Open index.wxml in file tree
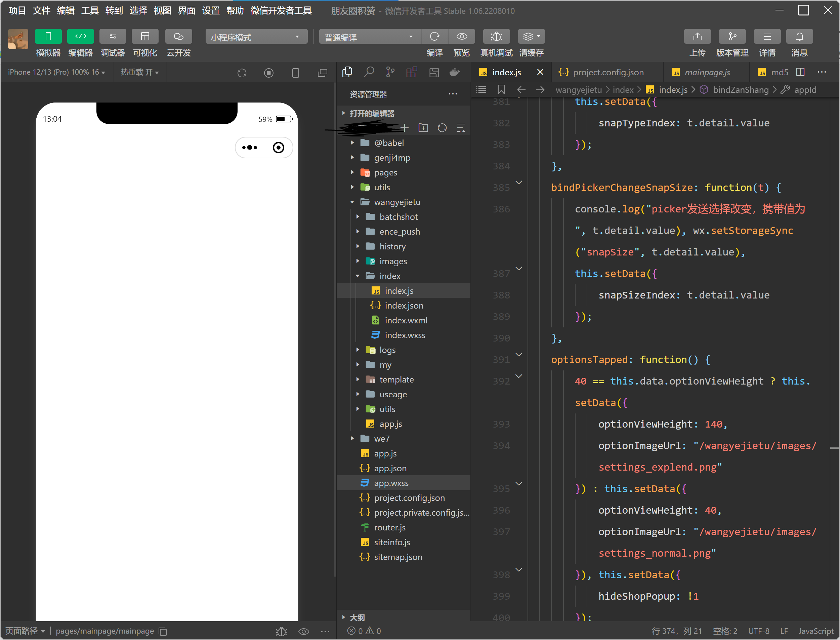This screenshot has height=640, width=840. point(406,320)
